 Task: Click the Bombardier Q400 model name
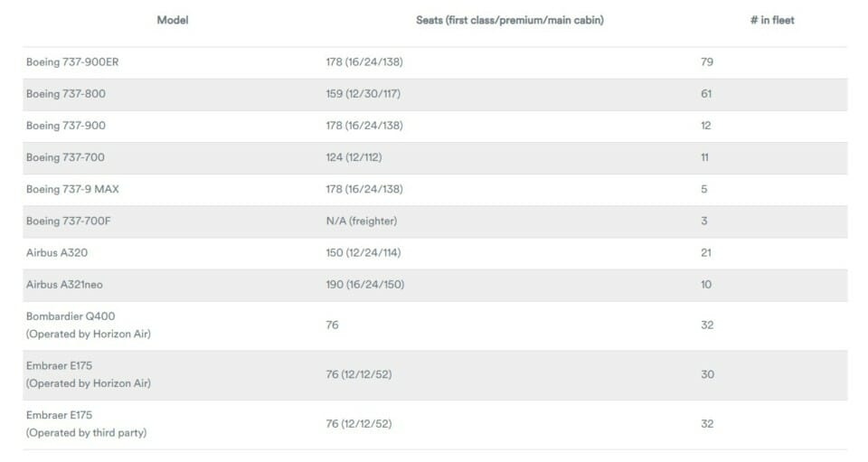click(x=71, y=316)
